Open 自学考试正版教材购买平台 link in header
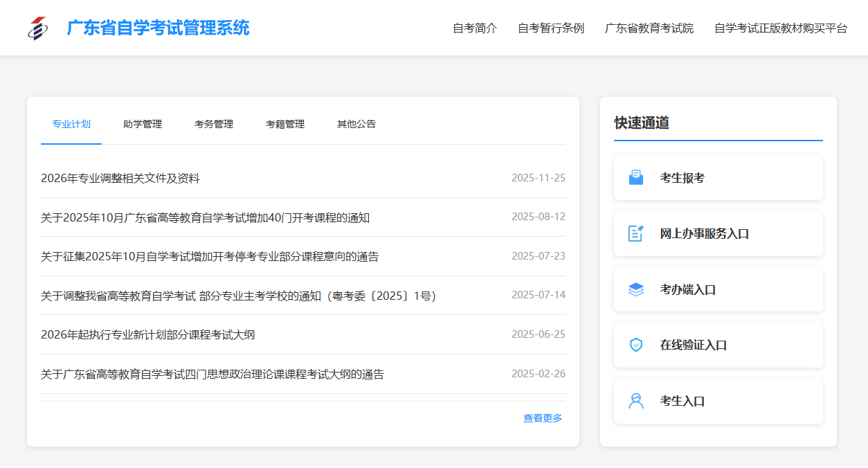 [781, 28]
